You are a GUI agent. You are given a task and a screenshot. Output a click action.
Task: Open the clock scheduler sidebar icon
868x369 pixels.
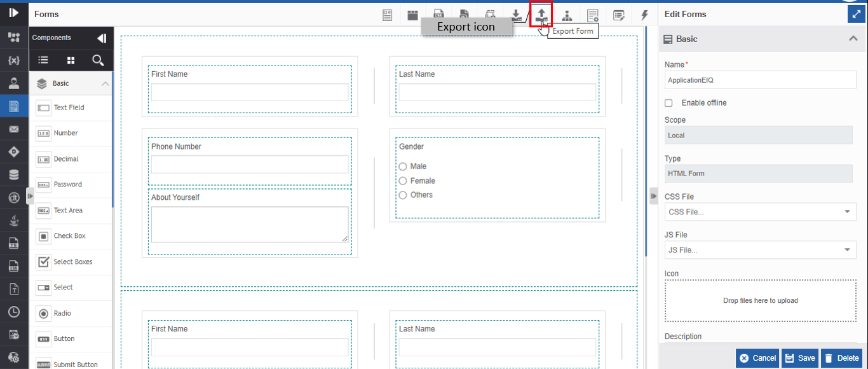pyautogui.click(x=14, y=312)
